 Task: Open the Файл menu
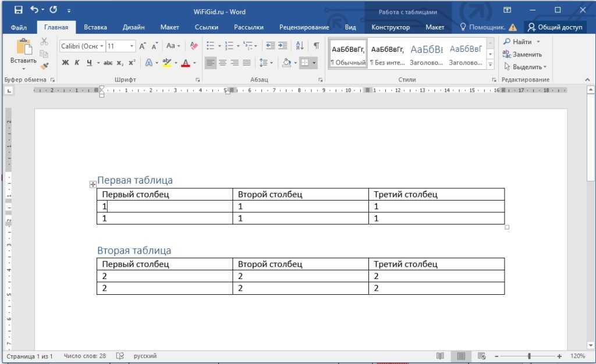pos(19,27)
